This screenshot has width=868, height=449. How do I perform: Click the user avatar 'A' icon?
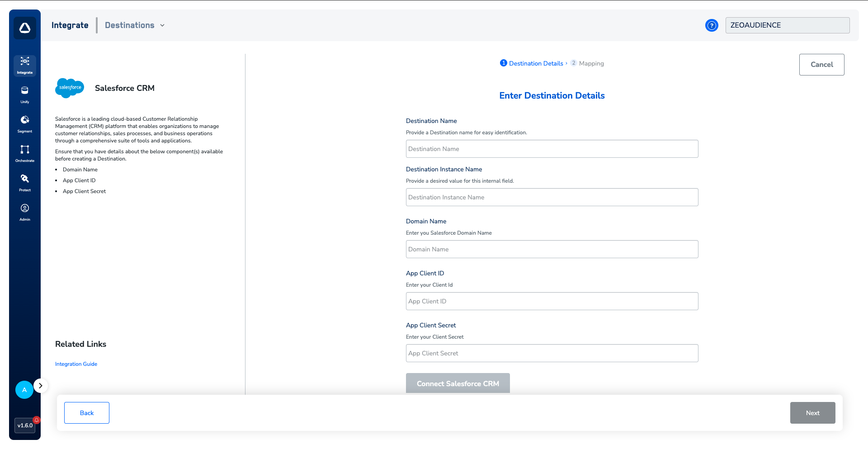point(24,390)
